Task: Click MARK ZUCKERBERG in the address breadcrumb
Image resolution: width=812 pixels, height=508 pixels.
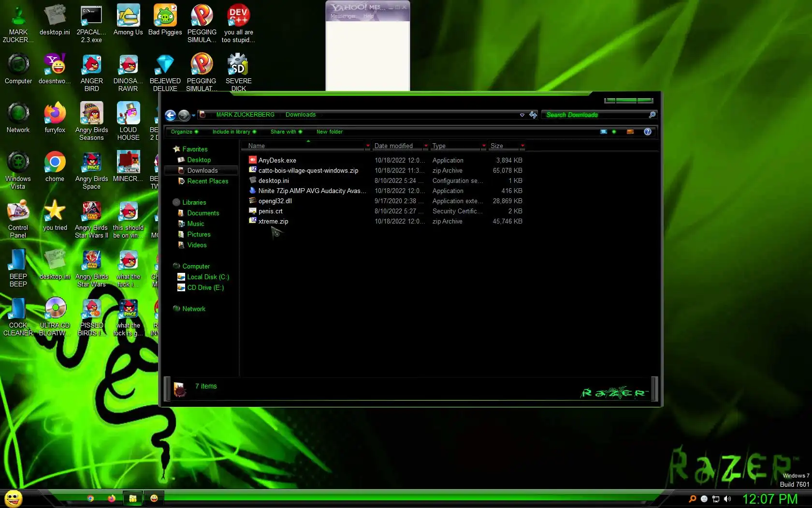Action: pos(245,115)
